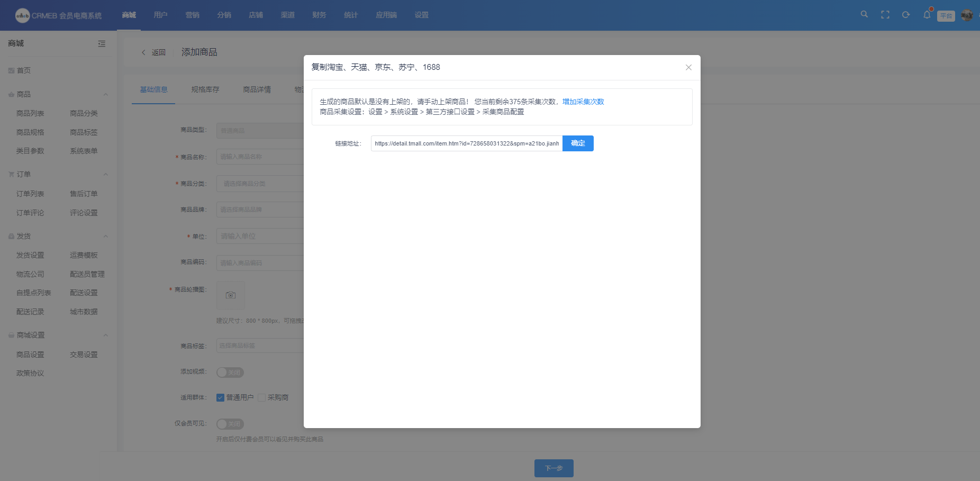Click the refresh icon in top bar
The width and height of the screenshot is (980, 481).
pos(906,15)
